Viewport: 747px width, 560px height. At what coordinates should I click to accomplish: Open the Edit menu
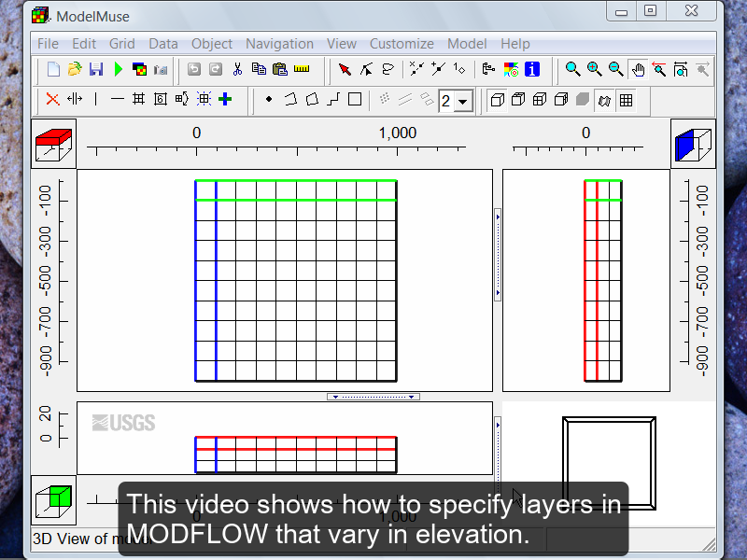[x=84, y=44]
